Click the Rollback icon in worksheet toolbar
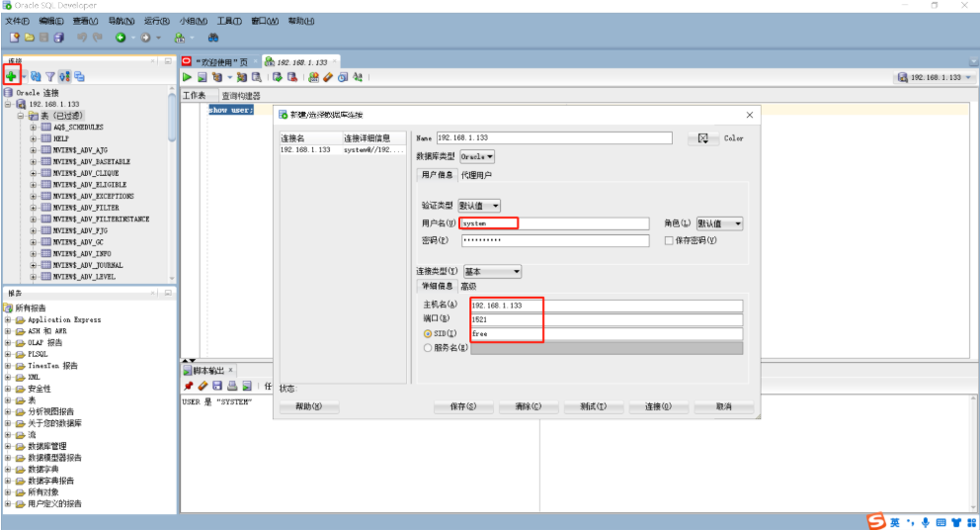980x530 pixels. [291, 77]
